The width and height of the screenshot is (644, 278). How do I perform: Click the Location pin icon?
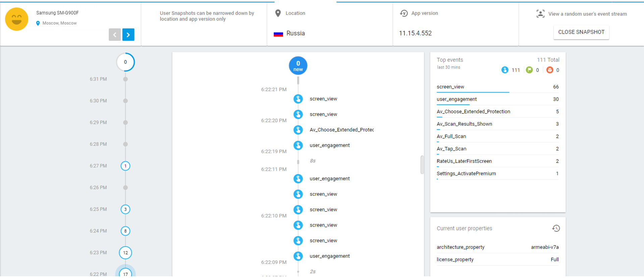tap(278, 13)
